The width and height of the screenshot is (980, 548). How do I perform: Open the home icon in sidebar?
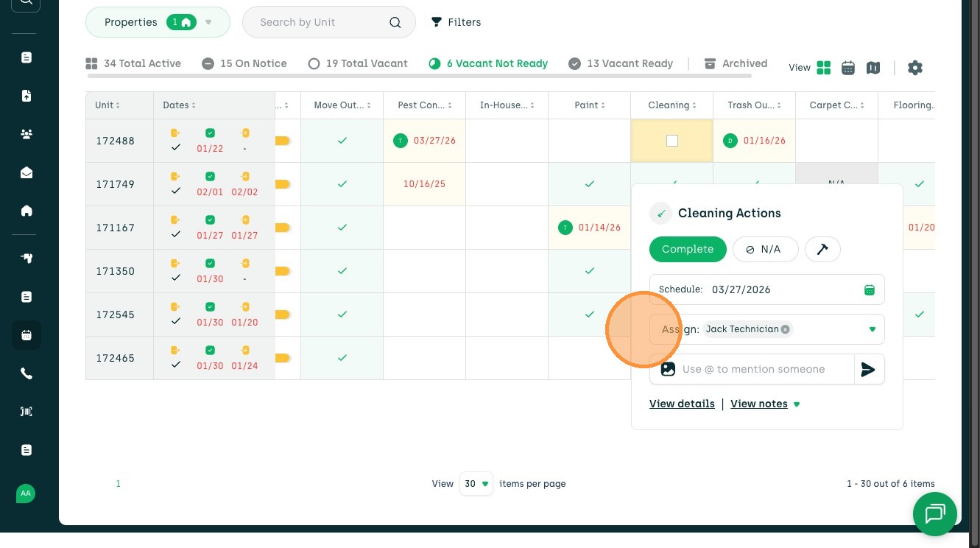(x=27, y=211)
